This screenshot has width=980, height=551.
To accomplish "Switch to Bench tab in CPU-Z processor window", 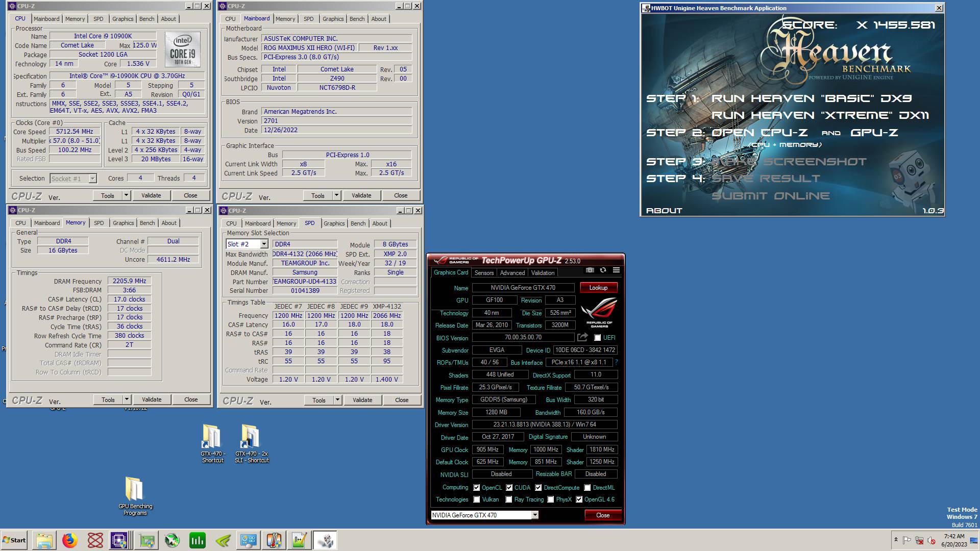I will coord(146,19).
